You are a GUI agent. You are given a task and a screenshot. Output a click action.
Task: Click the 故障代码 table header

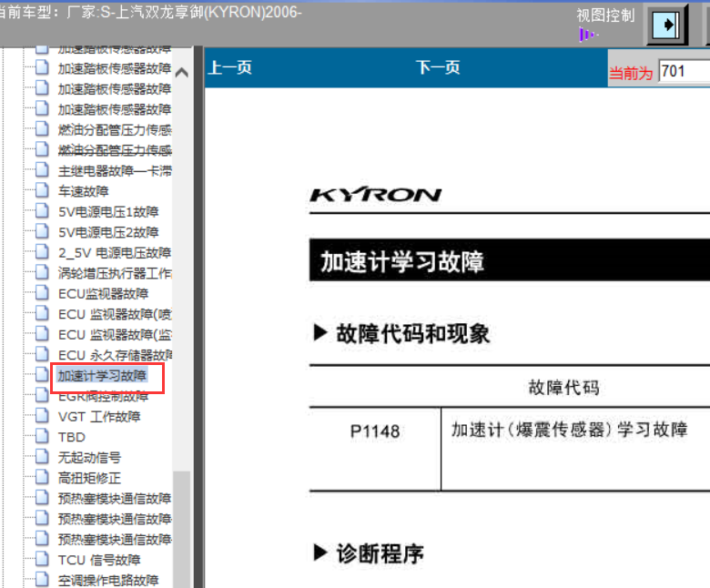pos(563,388)
